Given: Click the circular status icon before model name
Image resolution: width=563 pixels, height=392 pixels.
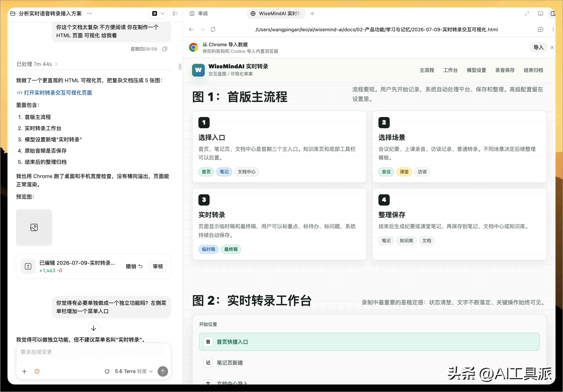Looking at the screenshot, I should point(107,371).
